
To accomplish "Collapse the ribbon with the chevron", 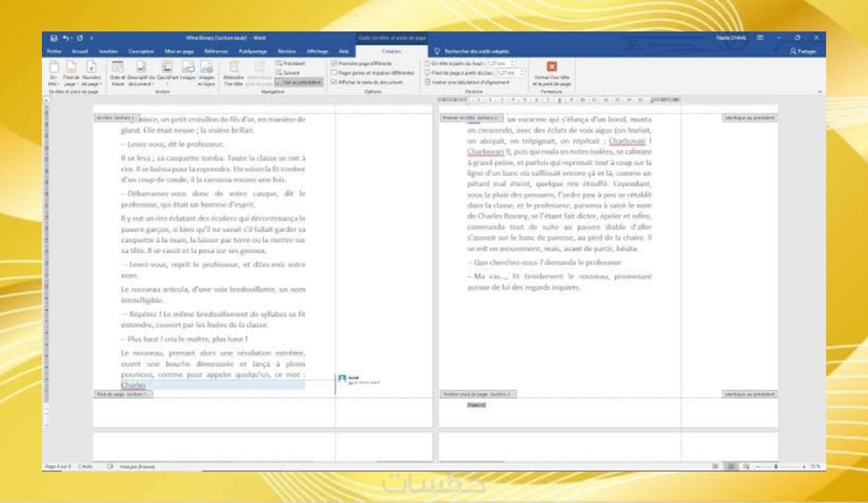I will point(820,92).
